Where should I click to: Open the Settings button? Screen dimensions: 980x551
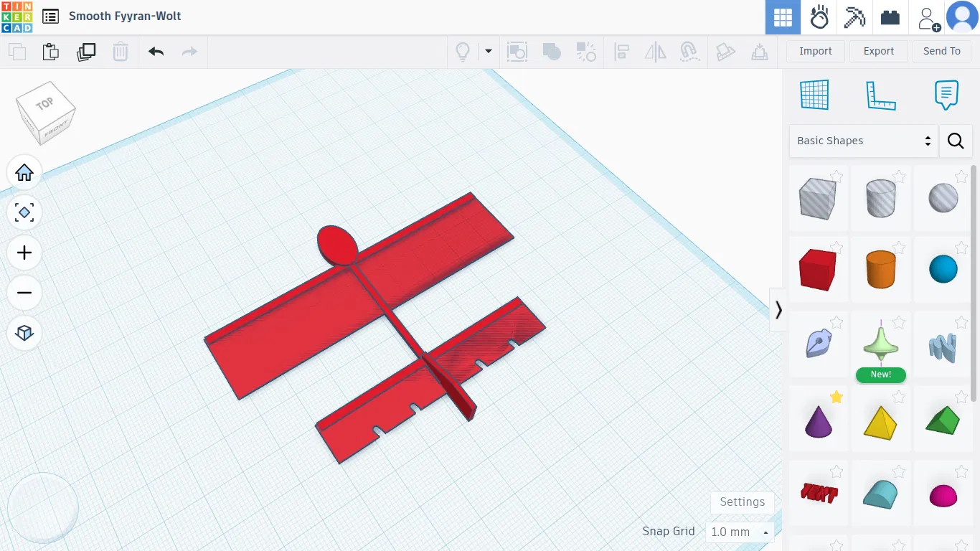(x=743, y=502)
